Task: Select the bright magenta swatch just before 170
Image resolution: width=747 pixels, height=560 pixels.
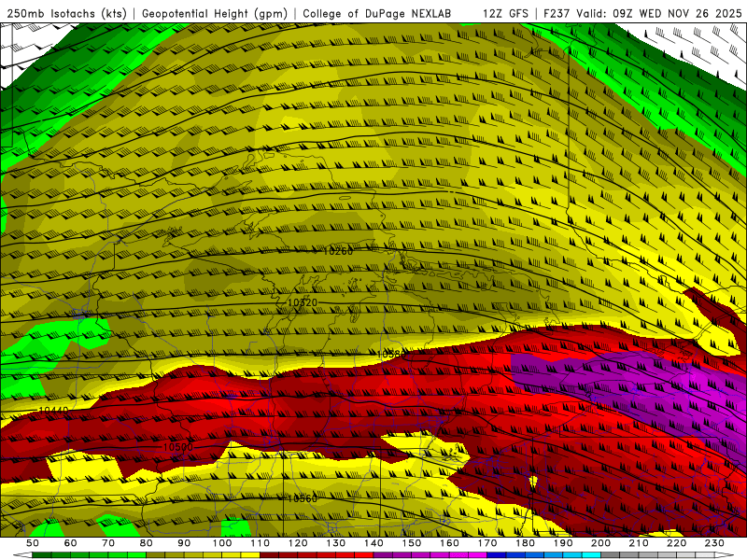Action: (x=477, y=554)
